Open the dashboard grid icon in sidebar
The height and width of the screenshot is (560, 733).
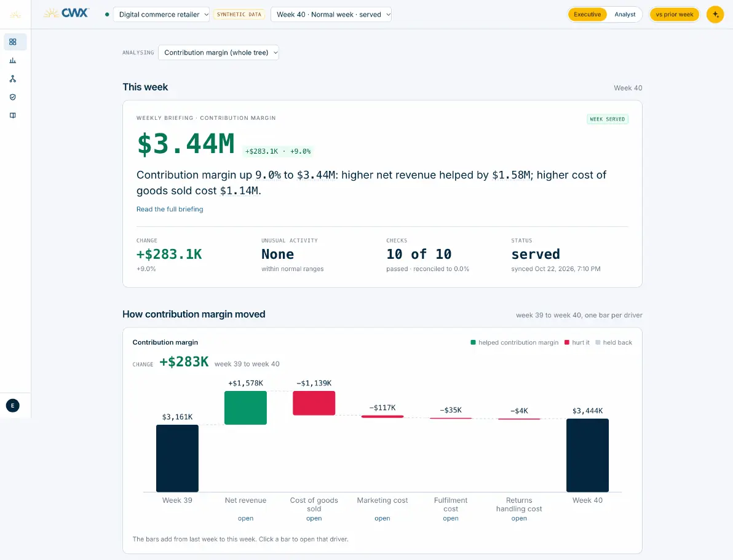click(13, 42)
